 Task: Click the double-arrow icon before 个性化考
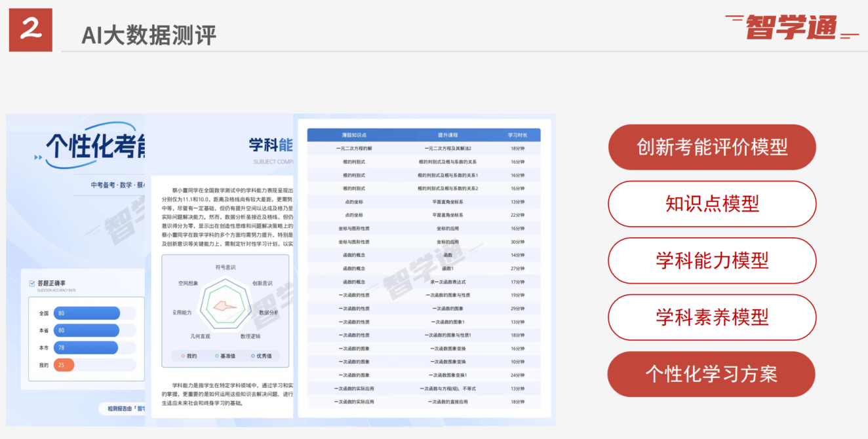38,157
